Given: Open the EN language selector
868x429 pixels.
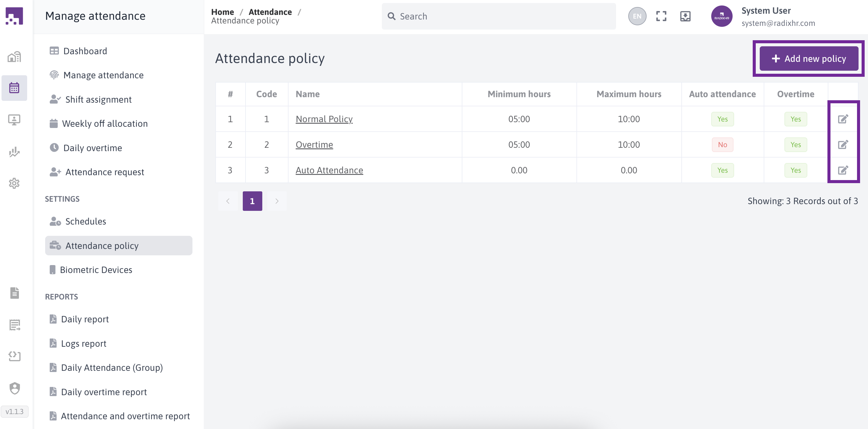Looking at the screenshot, I should point(637,16).
